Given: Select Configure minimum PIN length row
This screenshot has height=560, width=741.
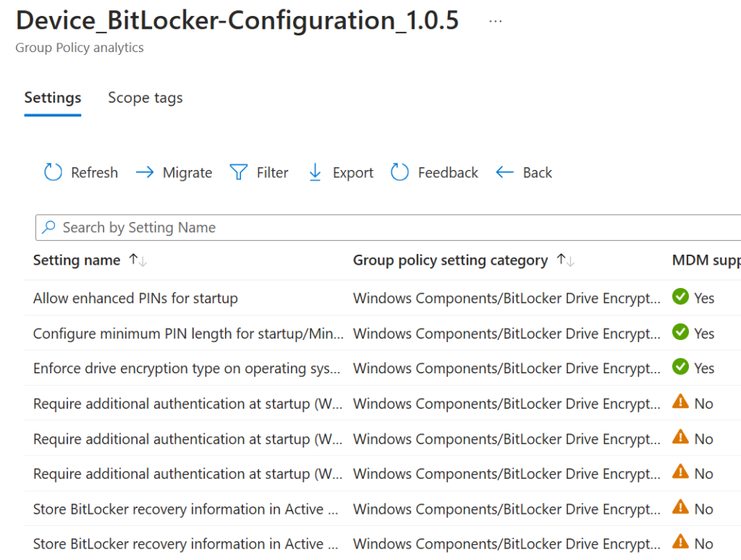Looking at the screenshot, I should [x=188, y=334].
